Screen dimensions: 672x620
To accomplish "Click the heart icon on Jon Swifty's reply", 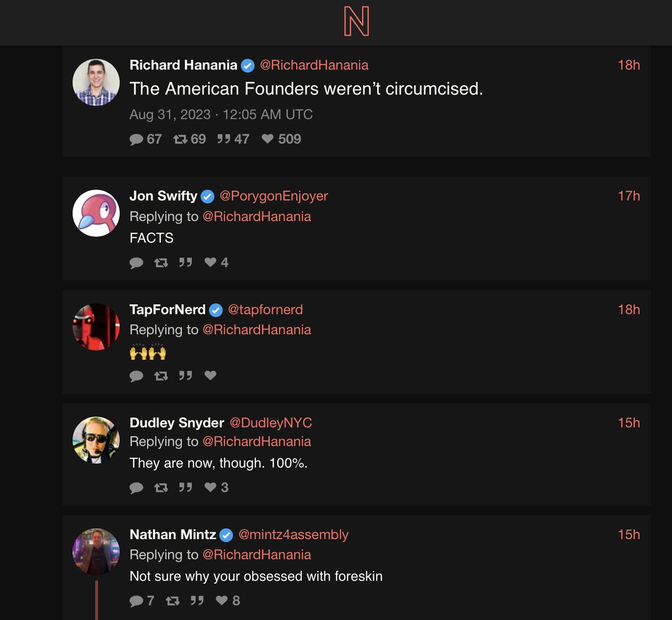I will 210,262.
